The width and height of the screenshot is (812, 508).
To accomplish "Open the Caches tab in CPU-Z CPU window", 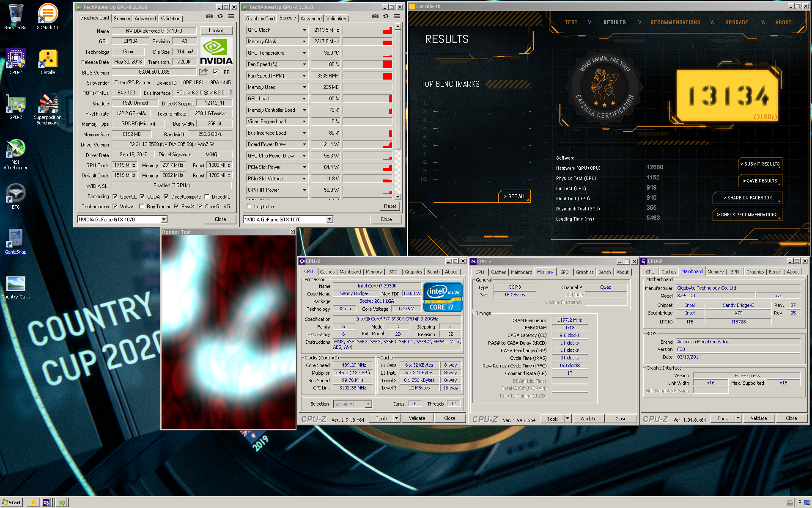I will click(327, 272).
